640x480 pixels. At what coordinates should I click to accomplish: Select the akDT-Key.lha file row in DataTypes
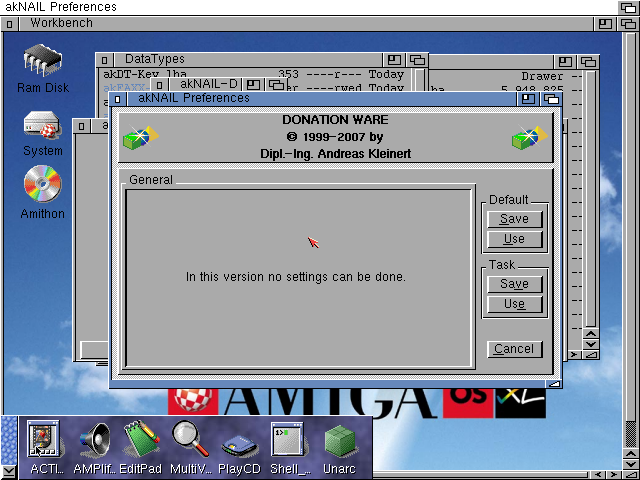click(x=253, y=74)
